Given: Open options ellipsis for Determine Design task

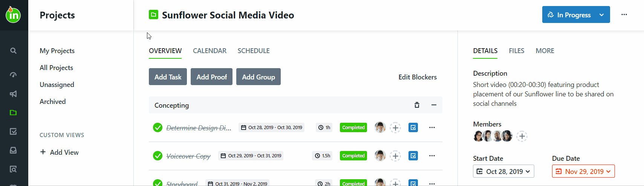Looking at the screenshot, I should click(432, 128).
